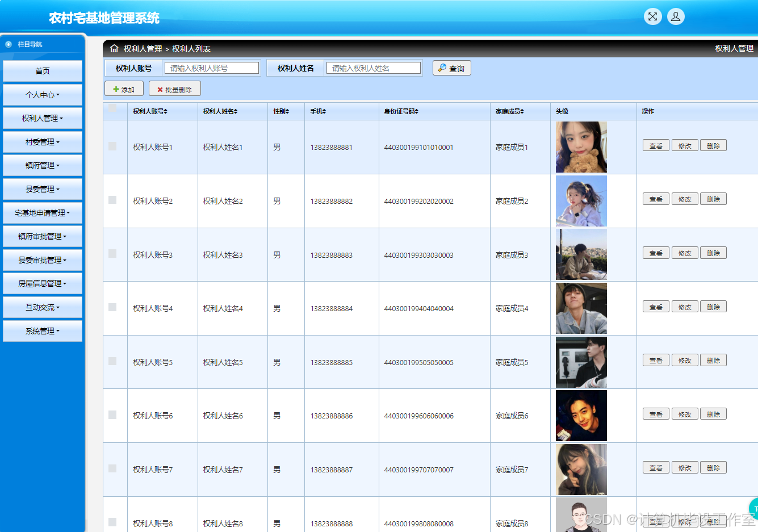Expand the 村委管理 sidebar menu
Image resolution: width=758 pixels, height=532 pixels.
(43, 142)
